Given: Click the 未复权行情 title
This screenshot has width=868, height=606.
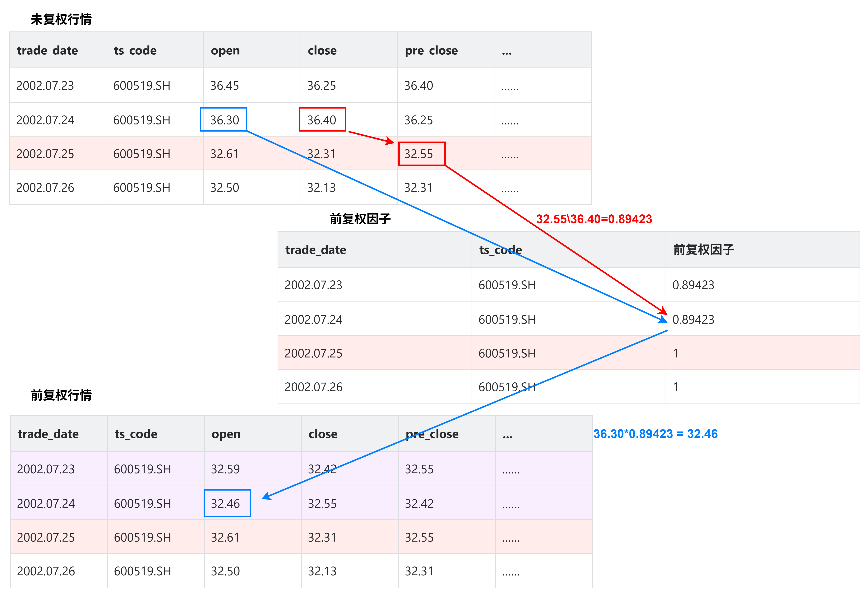Looking at the screenshot, I should (61, 19).
